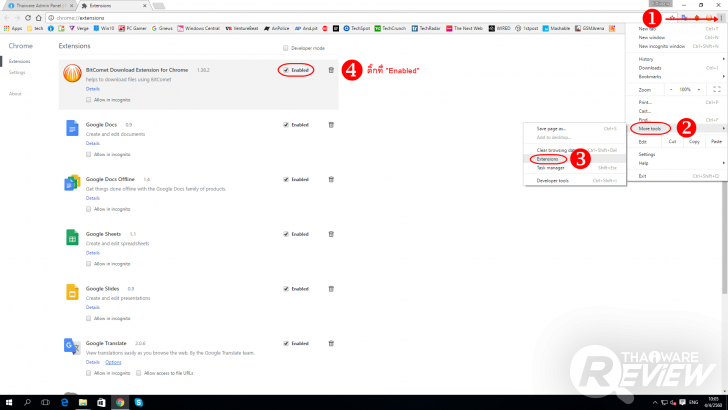Viewport: 728px width, 410px height.
Task: Open More tools submenu
Action: point(676,129)
